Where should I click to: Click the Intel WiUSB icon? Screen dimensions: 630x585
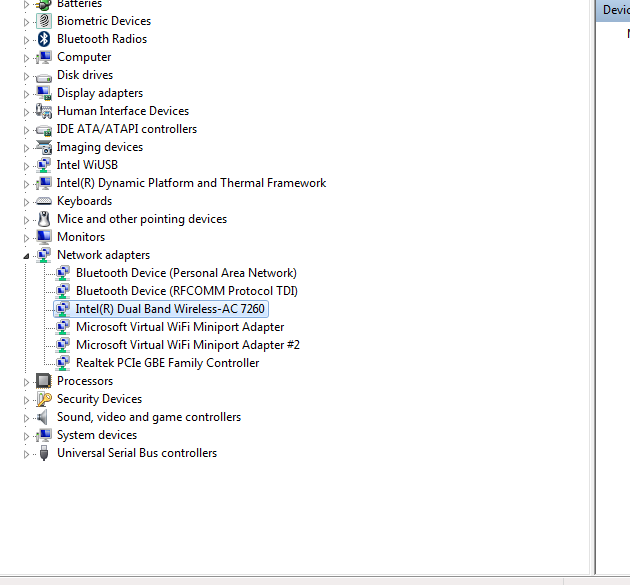pos(44,165)
